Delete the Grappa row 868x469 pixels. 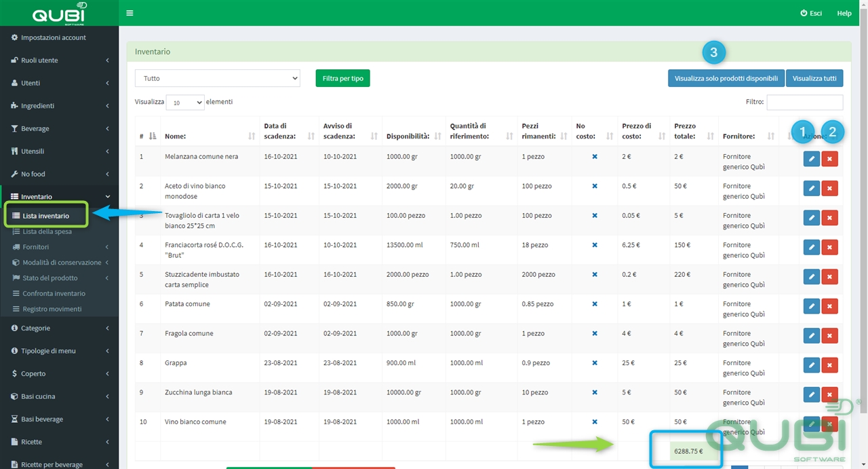[829, 365]
